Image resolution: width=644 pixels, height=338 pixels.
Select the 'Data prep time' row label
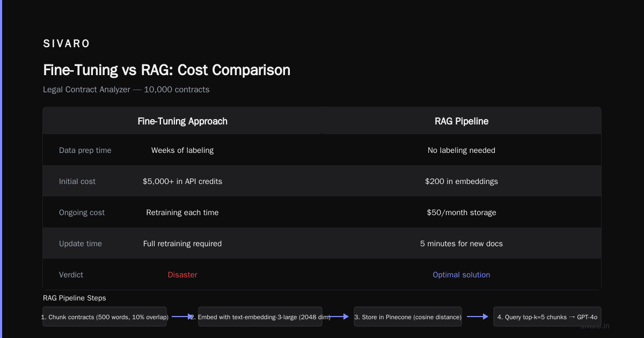85,150
